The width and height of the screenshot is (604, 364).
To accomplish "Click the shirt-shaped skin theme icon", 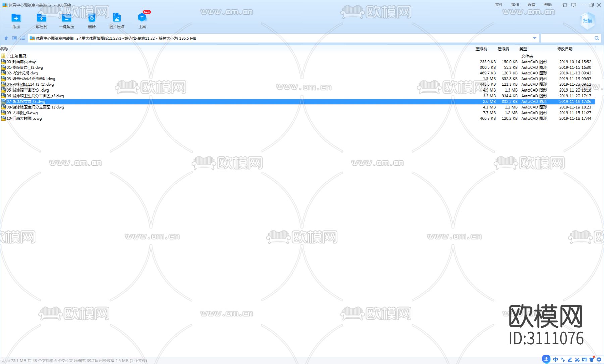I will [565, 5].
